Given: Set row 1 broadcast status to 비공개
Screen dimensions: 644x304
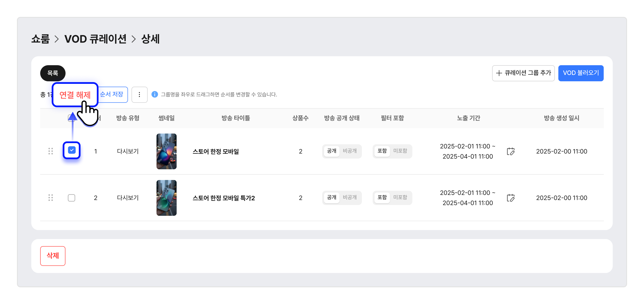Looking at the screenshot, I should (350, 151).
